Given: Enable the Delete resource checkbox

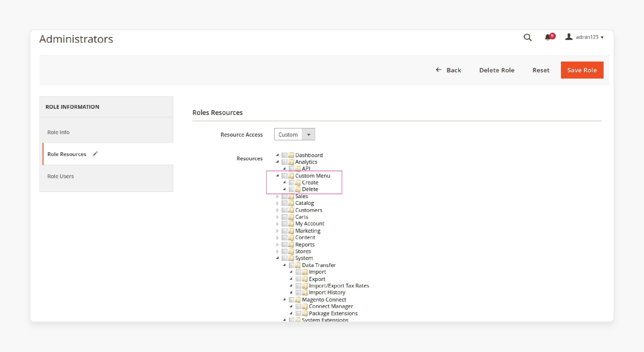Looking at the screenshot, I should (291, 189).
